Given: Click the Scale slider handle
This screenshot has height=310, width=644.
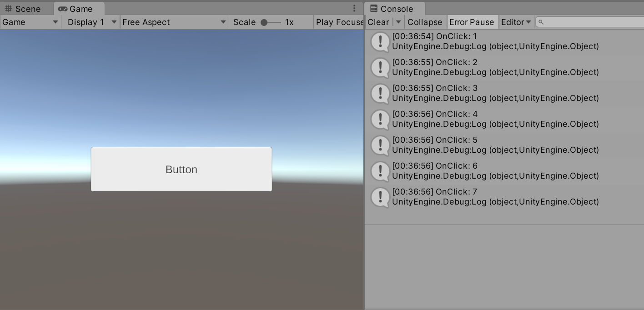Looking at the screenshot, I should coord(264,22).
